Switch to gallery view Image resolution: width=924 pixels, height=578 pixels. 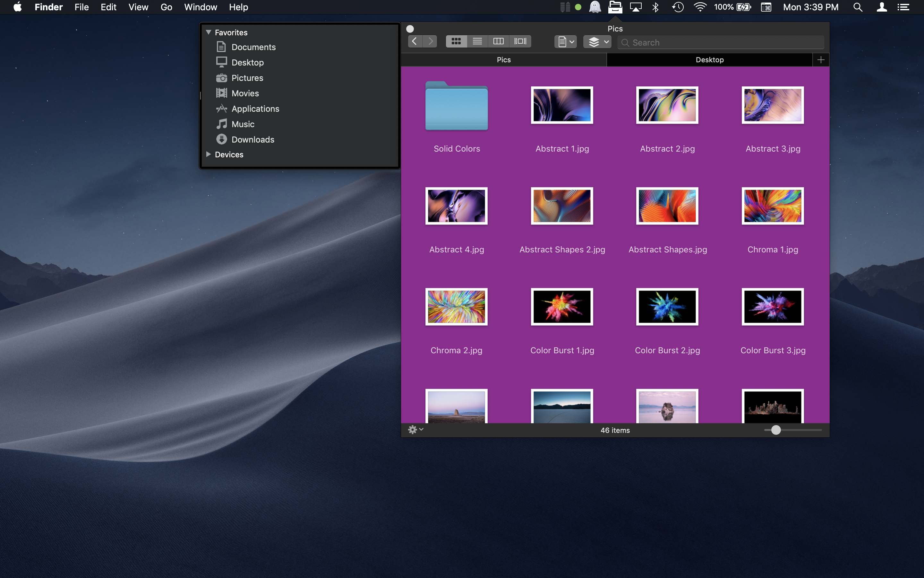tap(520, 41)
